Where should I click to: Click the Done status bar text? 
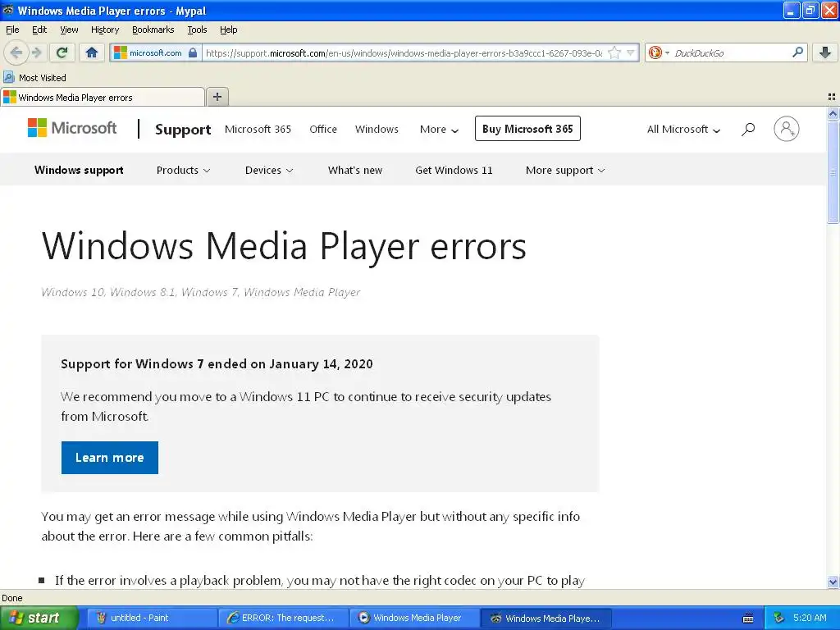pyautogui.click(x=11, y=598)
